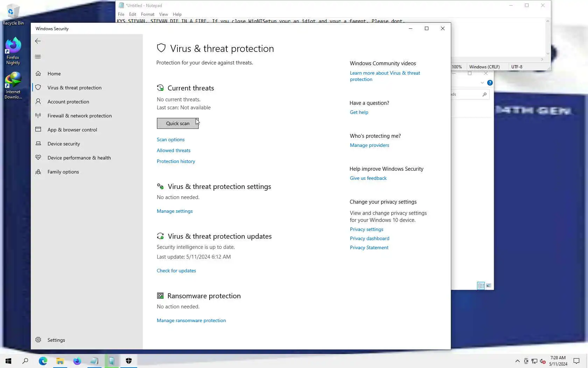Click the search magnifier in File Explorer
The height and width of the screenshot is (368, 588).
click(x=484, y=94)
